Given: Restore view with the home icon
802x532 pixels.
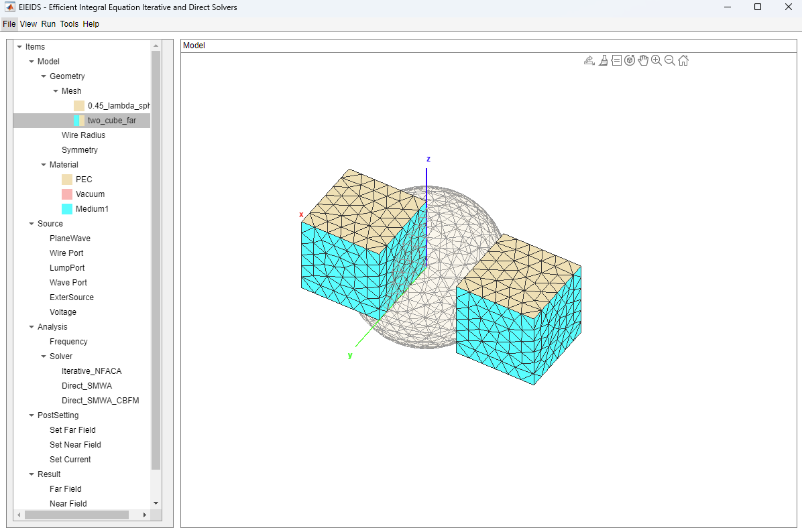Looking at the screenshot, I should 683,60.
